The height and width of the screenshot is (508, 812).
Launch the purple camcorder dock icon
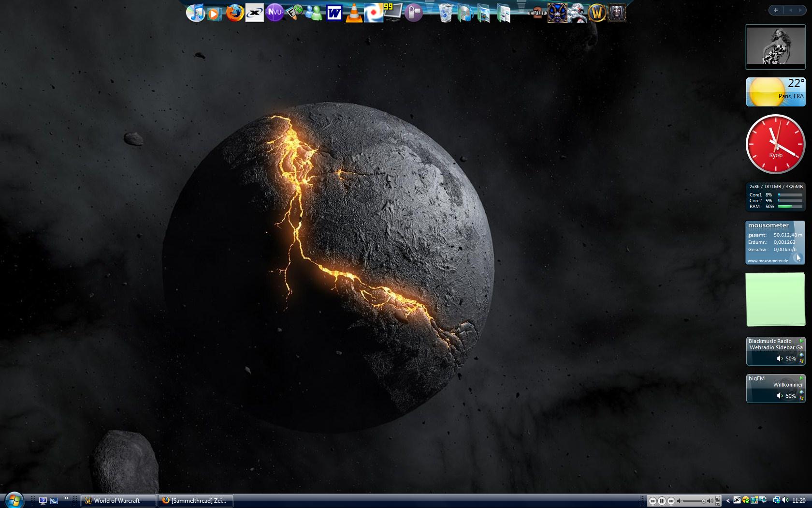pos(413,13)
